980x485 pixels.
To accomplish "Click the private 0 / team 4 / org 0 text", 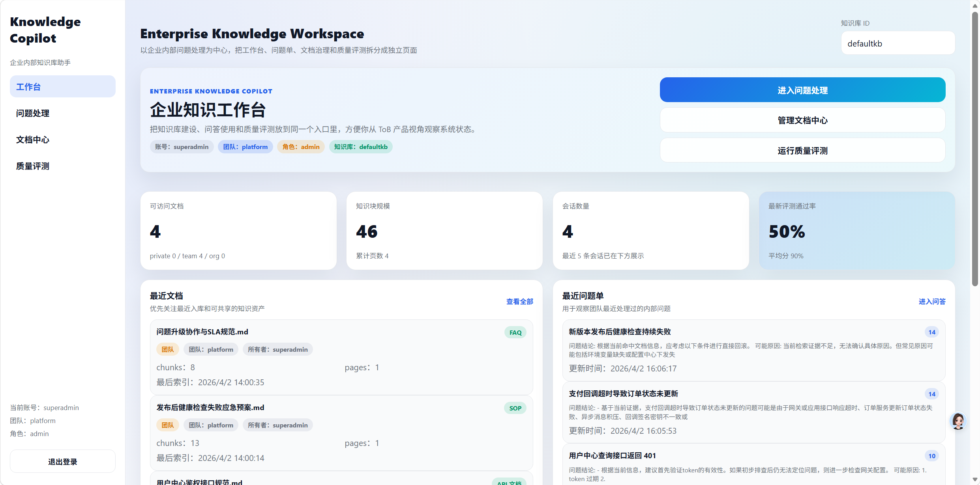I will point(187,256).
